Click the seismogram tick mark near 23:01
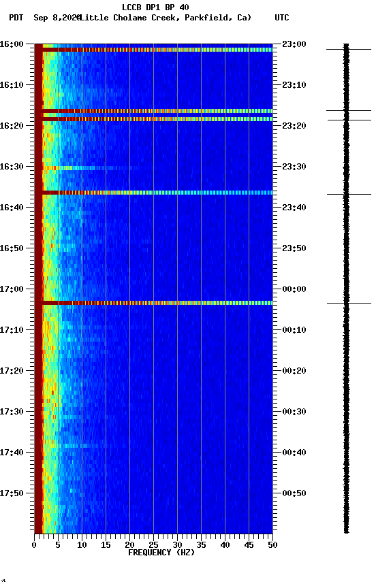This screenshot has width=376, height=588. 349,49
